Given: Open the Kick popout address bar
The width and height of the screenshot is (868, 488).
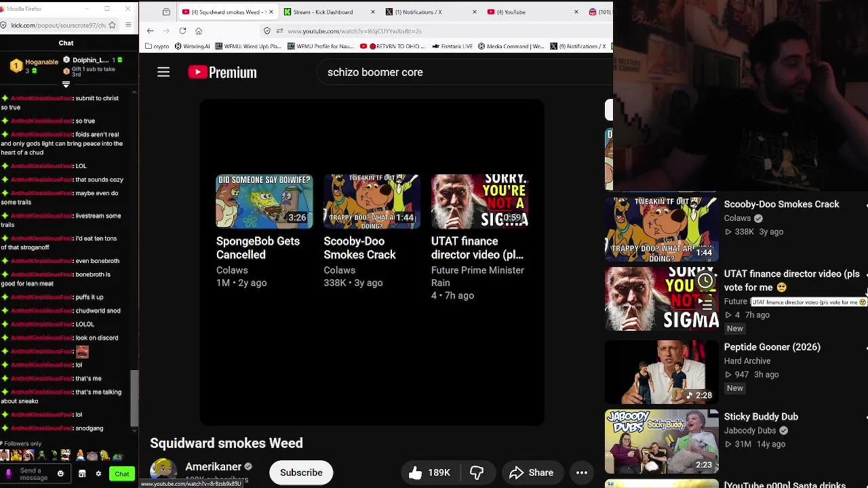Looking at the screenshot, I should coord(58,25).
